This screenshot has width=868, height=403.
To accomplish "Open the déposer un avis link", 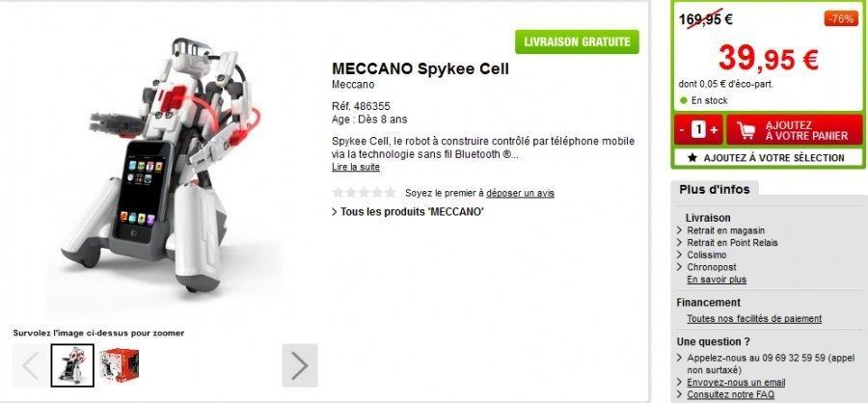I will [520, 193].
